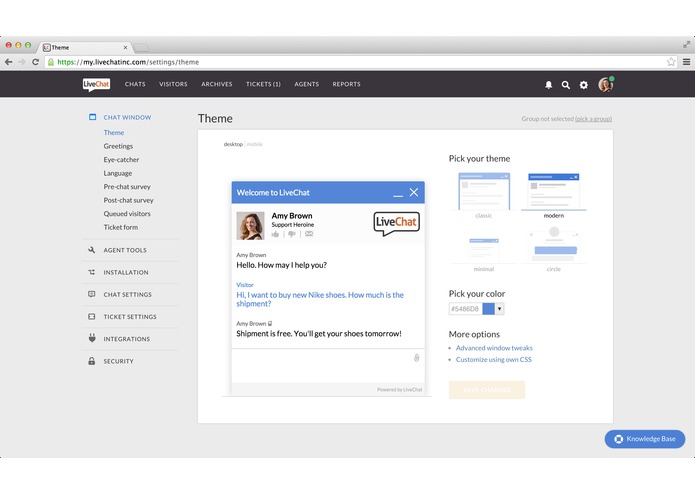Go back with browser back arrow
This screenshot has height=494, width=695.
click(x=8, y=62)
